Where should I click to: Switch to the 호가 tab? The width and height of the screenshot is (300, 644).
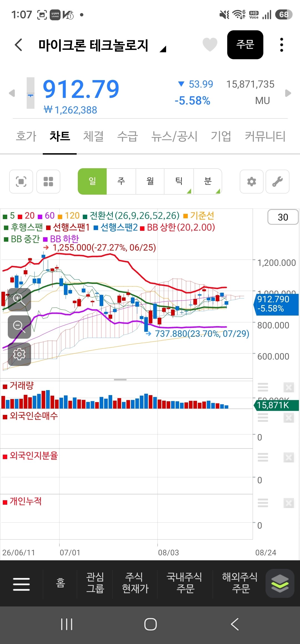click(x=26, y=137)
